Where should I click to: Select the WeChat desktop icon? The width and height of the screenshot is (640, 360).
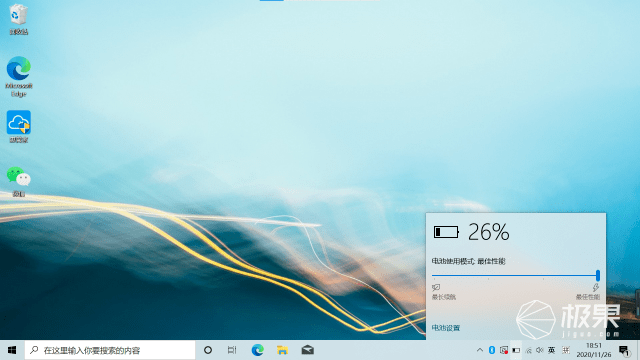tap(18, 181)
